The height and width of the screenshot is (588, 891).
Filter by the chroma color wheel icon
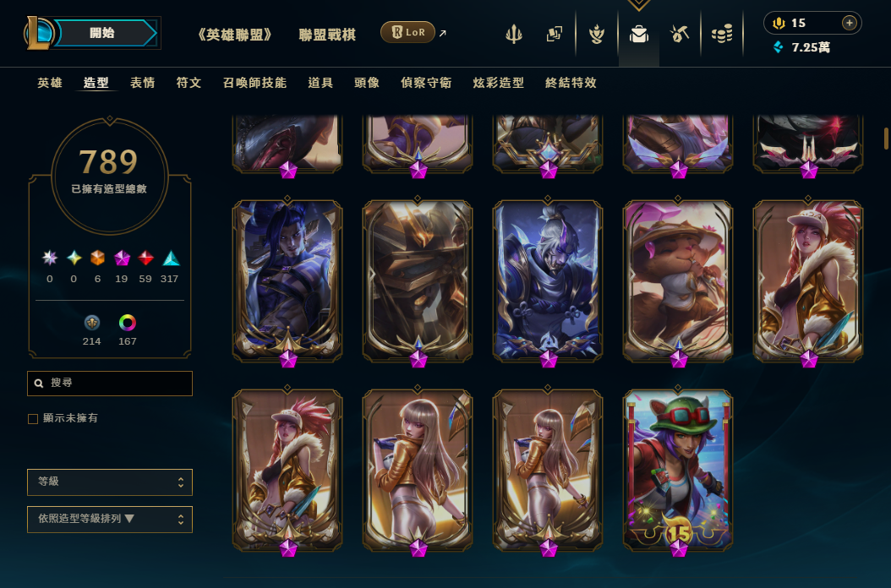pyautogui.click(x=128, y=323)
